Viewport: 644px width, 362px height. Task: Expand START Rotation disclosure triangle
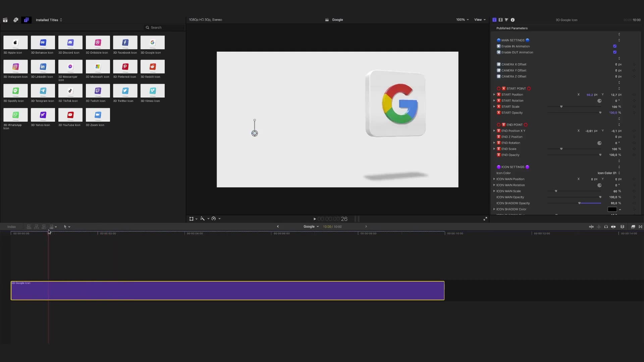(x=494, y=101)
